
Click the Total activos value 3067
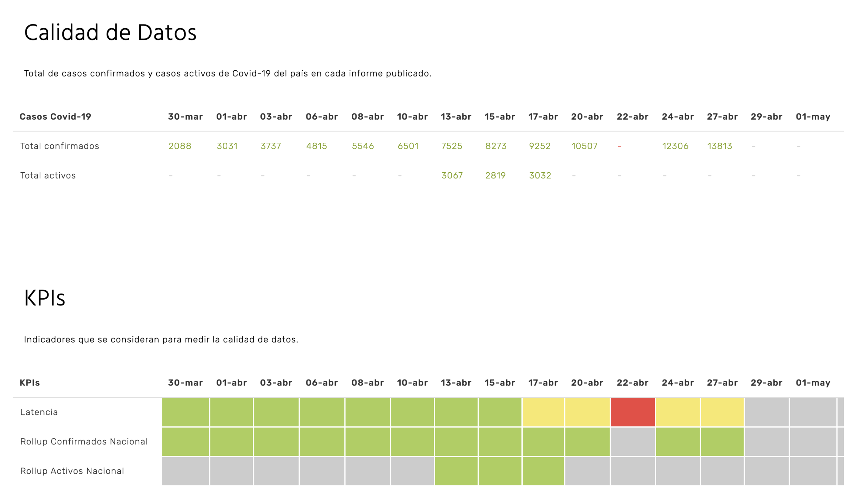click(x=452, y=175)
